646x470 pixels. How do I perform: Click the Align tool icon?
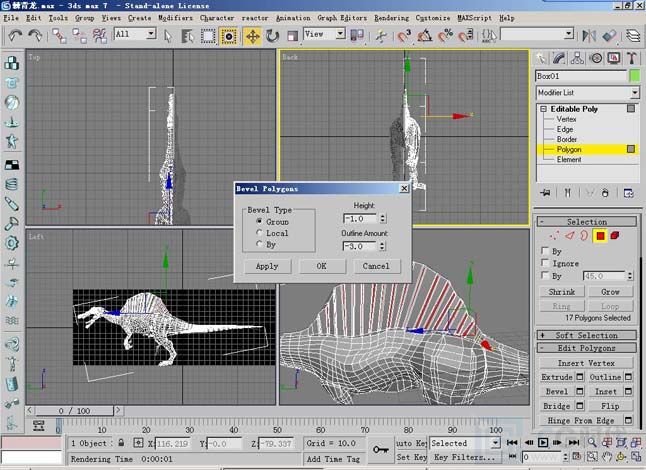(610, 36)
